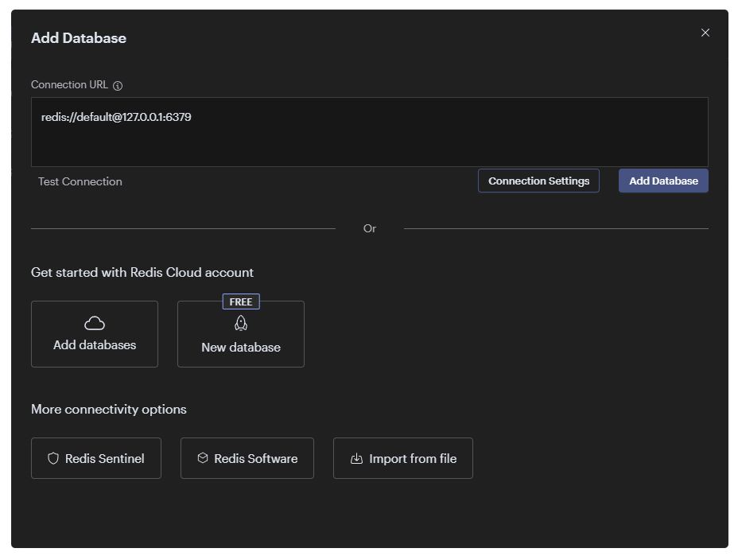Click the Connection URL info icon
Viewport: 738px width, 560px height.
(x=118, y=86)
